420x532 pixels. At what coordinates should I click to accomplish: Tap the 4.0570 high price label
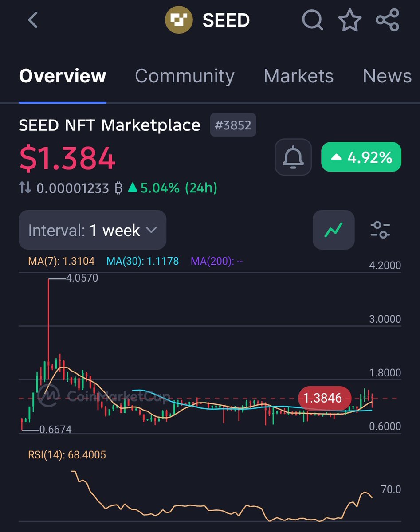pos(82,278)
